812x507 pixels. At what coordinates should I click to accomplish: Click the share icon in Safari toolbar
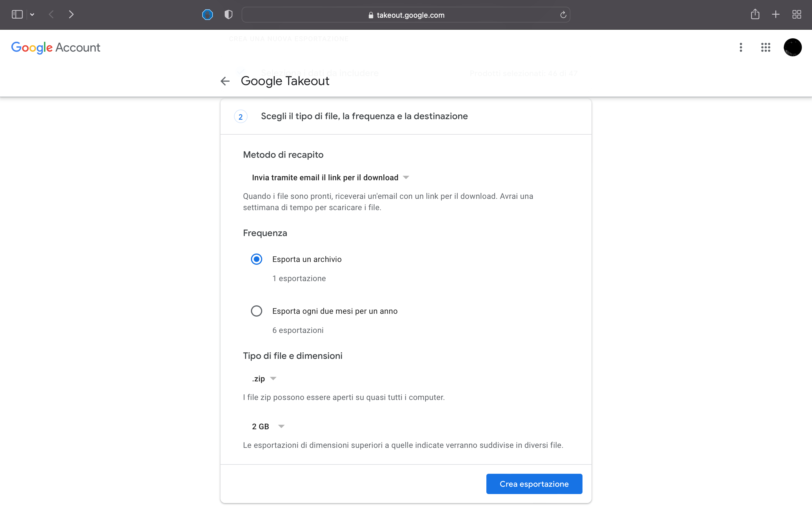pyautogui.click(x=755, y=14)
